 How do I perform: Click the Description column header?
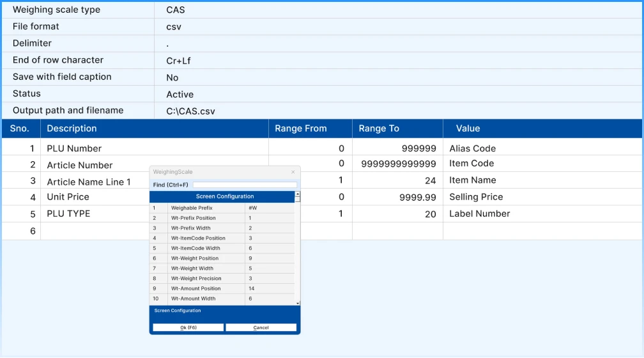point(155,128)
